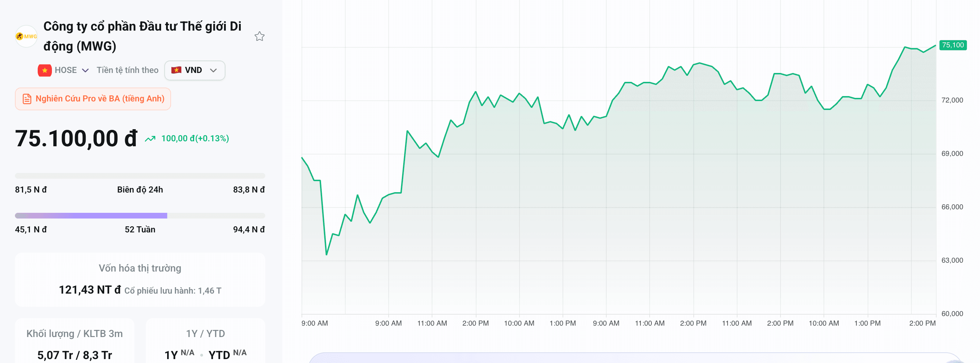Viewport: 980px width, 363px height.
Task: Click the 24h low value 81,5 N đ
Action: point(31,190)
